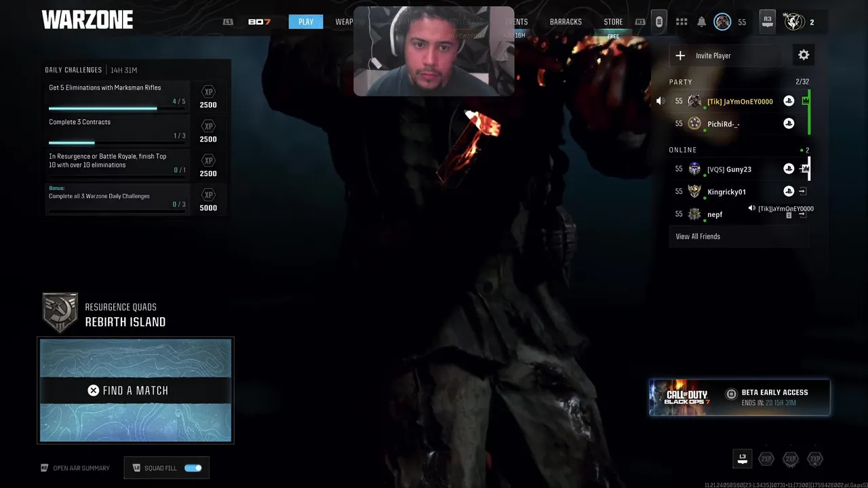Click XP badge for Complete 3 Contracts
868x488 pixels.
208,126
